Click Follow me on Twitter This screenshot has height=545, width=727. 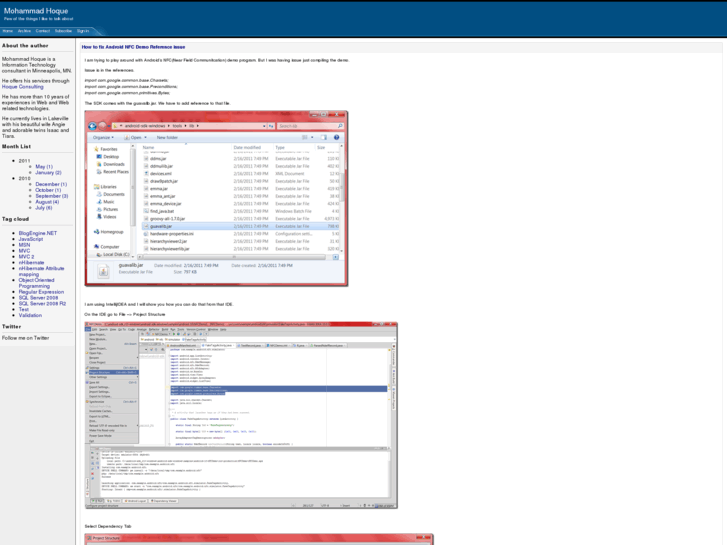coord(26,338)
